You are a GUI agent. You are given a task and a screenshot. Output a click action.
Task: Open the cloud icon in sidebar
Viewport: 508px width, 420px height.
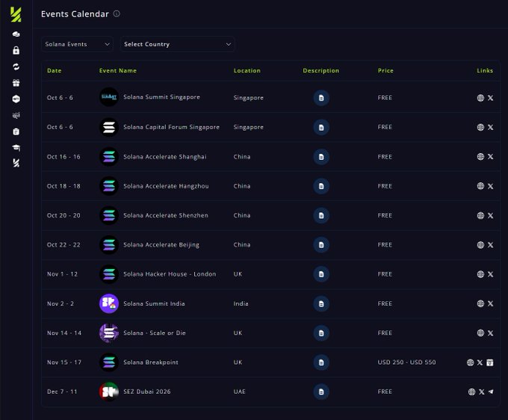pyautogui.click(x=16, y=34)
